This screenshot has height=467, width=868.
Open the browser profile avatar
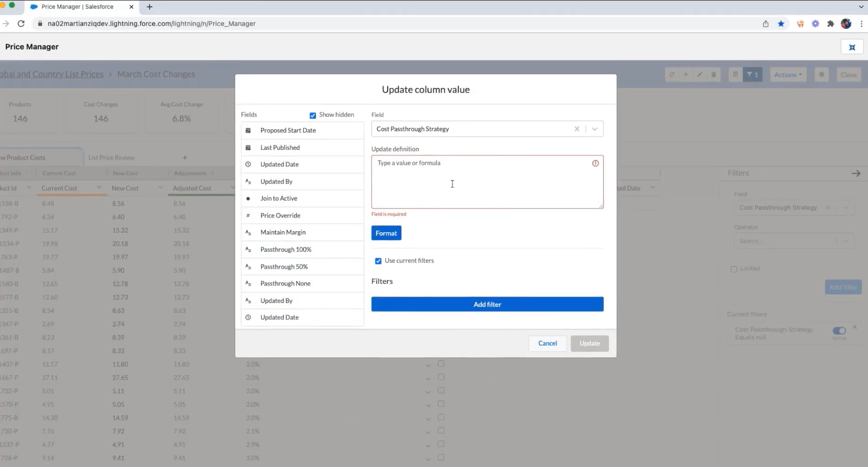click(846, 24)
